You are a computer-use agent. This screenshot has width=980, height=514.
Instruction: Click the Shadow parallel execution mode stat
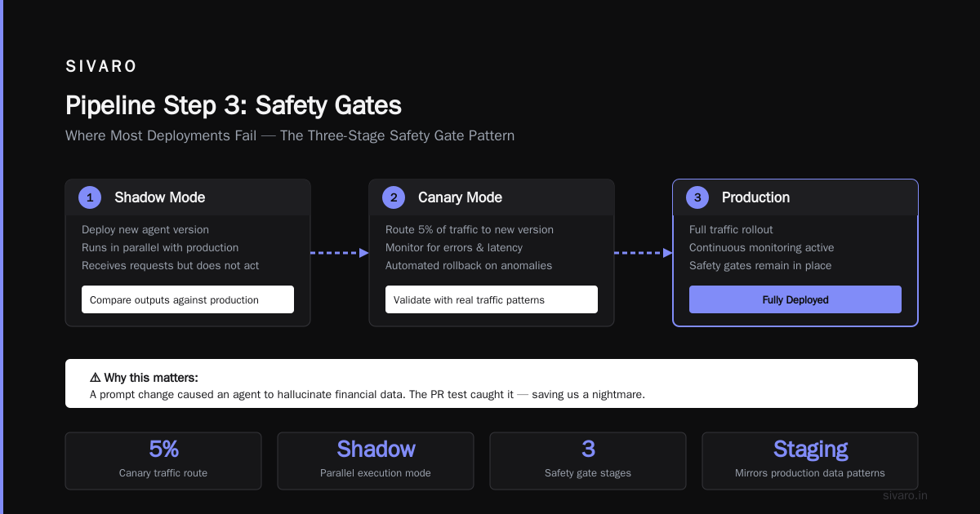coord(376,461)
